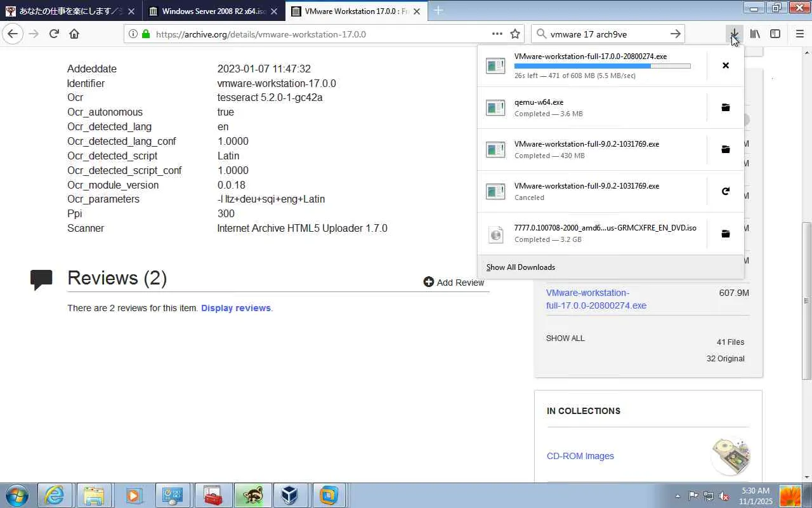Click the 32 Original count text
Viewport: 812px width, 508px height.
(x=726, y=359)
